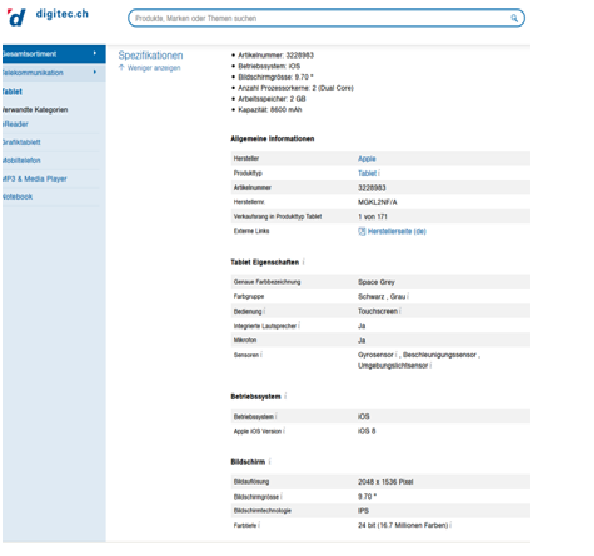Select the Tablet category in sidebar
This screenshot has height=556, width=594.
(13, 91)
